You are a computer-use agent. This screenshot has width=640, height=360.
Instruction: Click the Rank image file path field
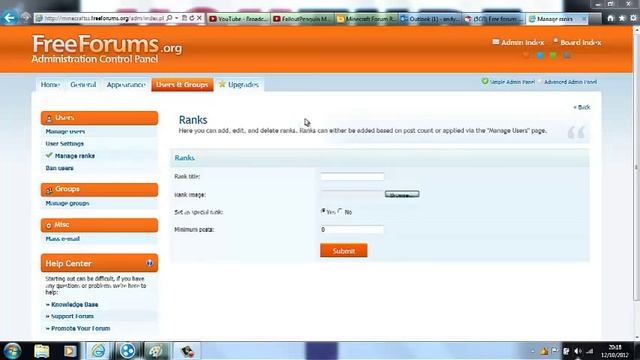[352, 194]
